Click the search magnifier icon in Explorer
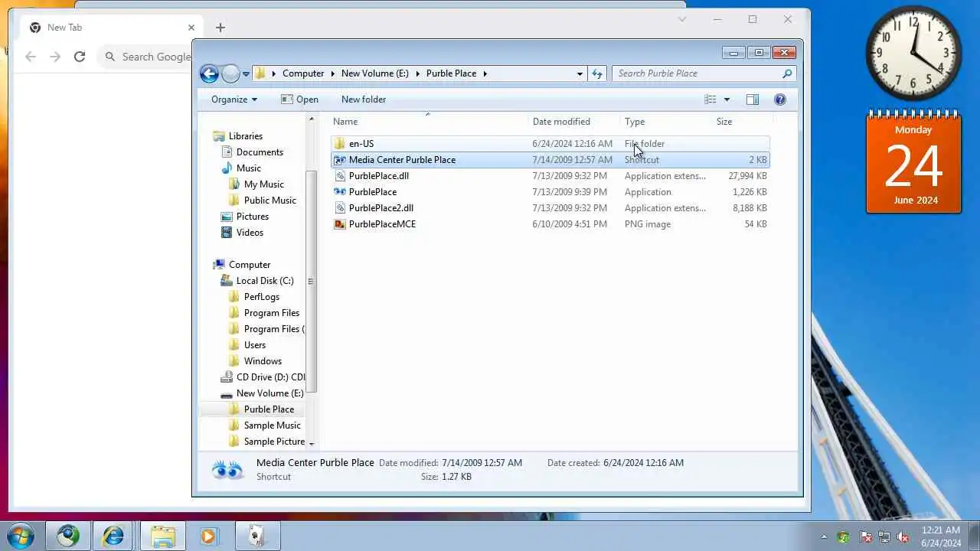Viewport: 980px width, 551px height. point(786,73)
